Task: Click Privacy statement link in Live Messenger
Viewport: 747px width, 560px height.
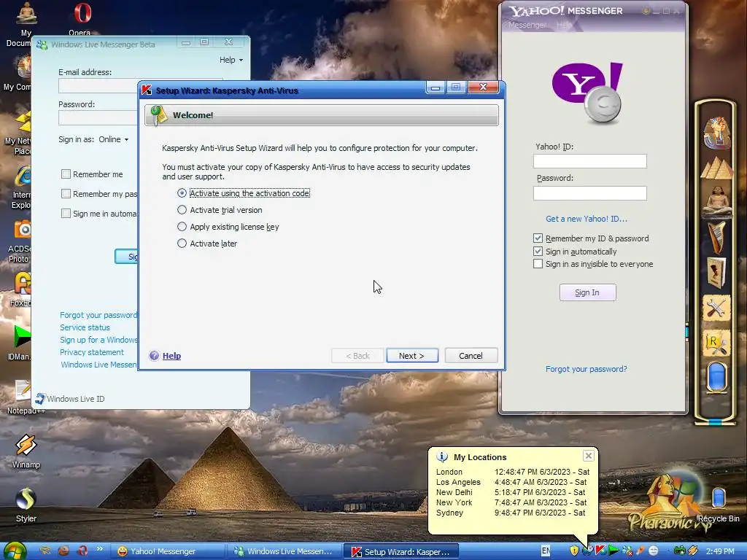Action: (91, 352)
